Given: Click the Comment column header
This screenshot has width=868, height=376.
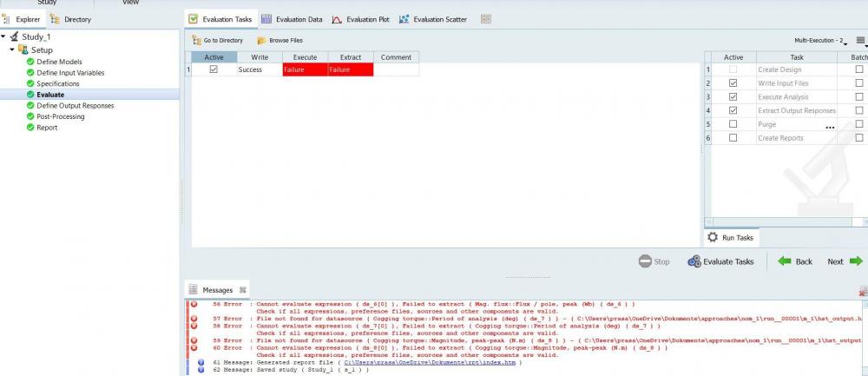Looking at the screenshot, I should click(x=396, y=57).
